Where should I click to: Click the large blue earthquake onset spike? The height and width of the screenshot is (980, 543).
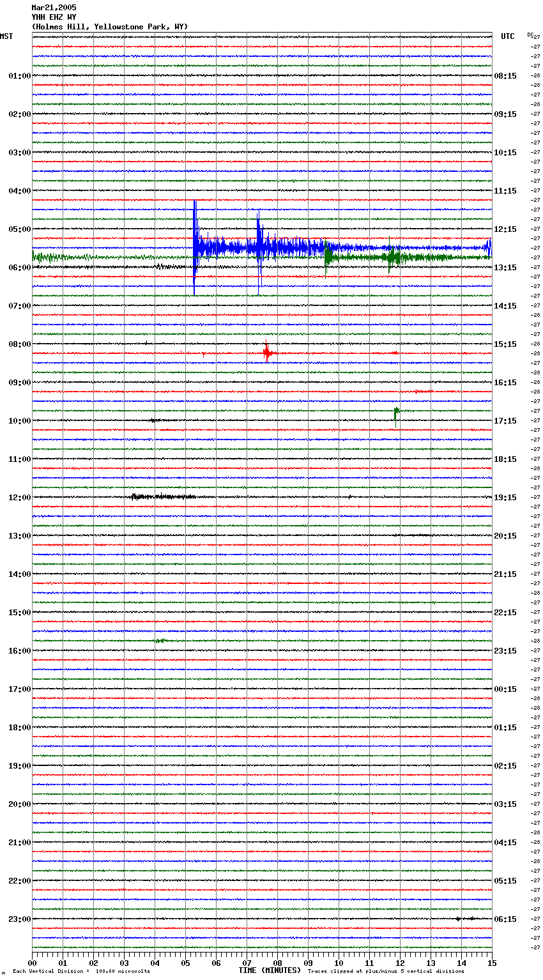(194, 247)
